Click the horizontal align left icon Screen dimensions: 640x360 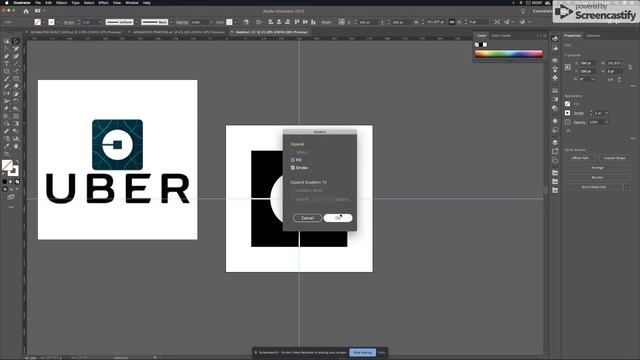[x=270, y=22]
